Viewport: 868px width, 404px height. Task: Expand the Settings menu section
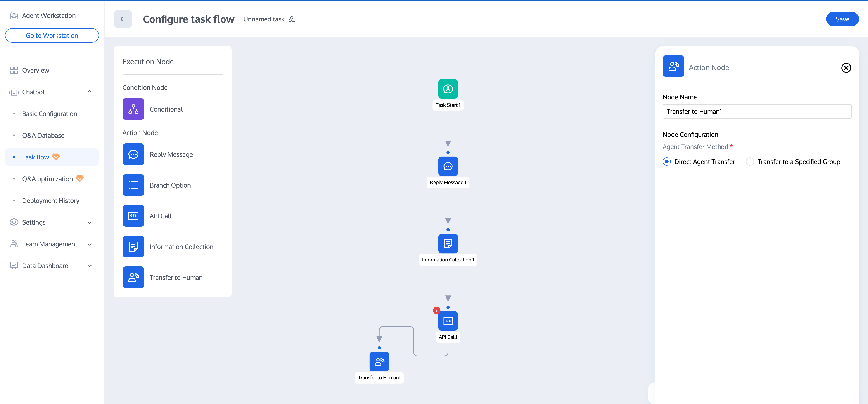coord(89,222)
